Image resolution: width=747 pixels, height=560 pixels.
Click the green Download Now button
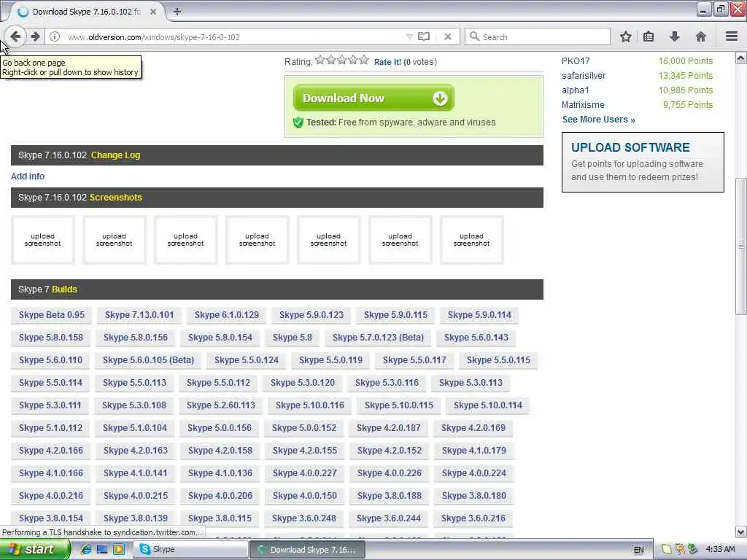coord(373,98)
